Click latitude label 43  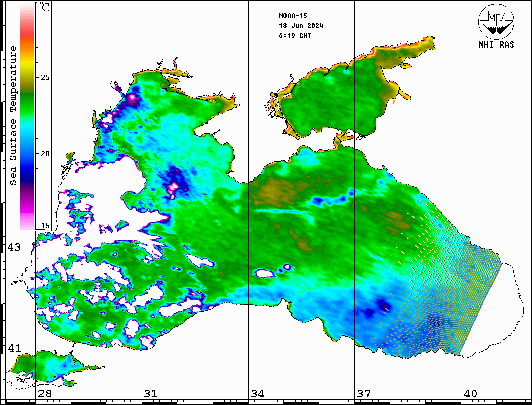[x=14, y=247]
